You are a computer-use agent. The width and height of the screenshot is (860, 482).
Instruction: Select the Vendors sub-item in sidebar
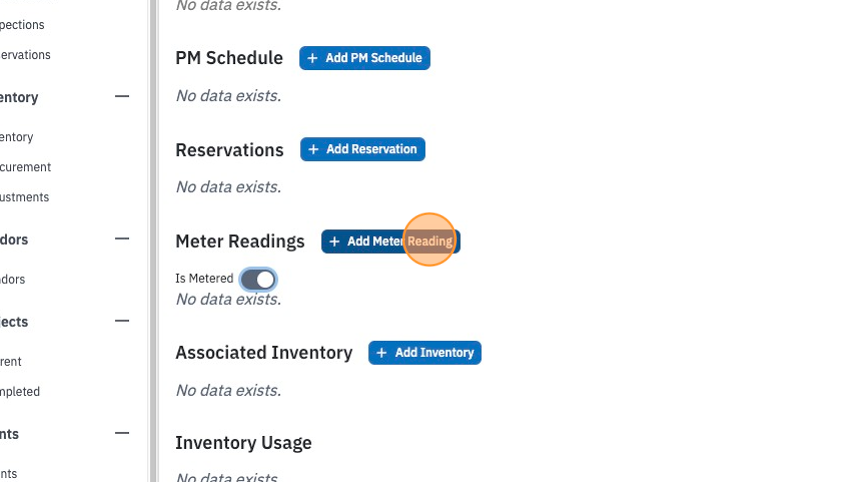click(12, 280)
